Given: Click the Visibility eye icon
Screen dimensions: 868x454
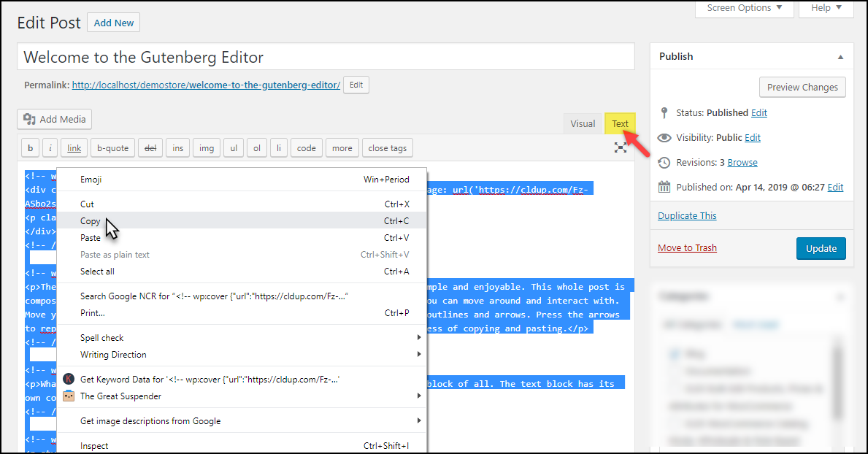Looking at the screenshot, I should tap(664, 138).
